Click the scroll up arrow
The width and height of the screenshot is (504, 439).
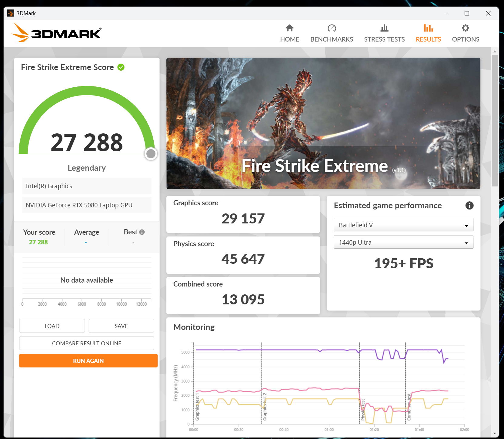pos(495,52)
